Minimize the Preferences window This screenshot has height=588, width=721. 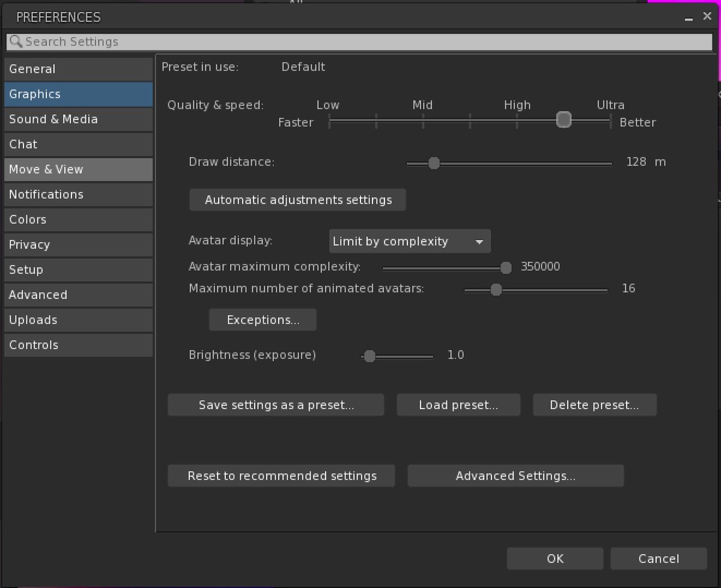pos(689,17)
